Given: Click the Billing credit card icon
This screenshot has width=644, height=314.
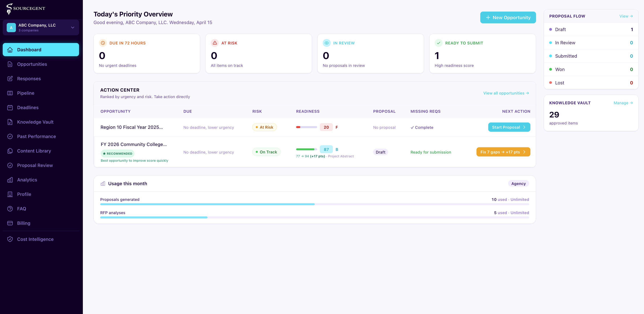Looking at the screenshot, I should tap(10, 223).
